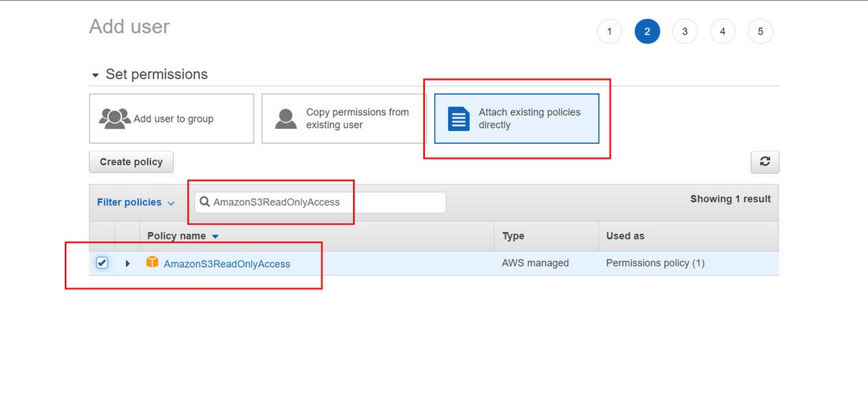868x399 pixels.
Task: Click the blue document policy icon
Action: coord(458,119)
